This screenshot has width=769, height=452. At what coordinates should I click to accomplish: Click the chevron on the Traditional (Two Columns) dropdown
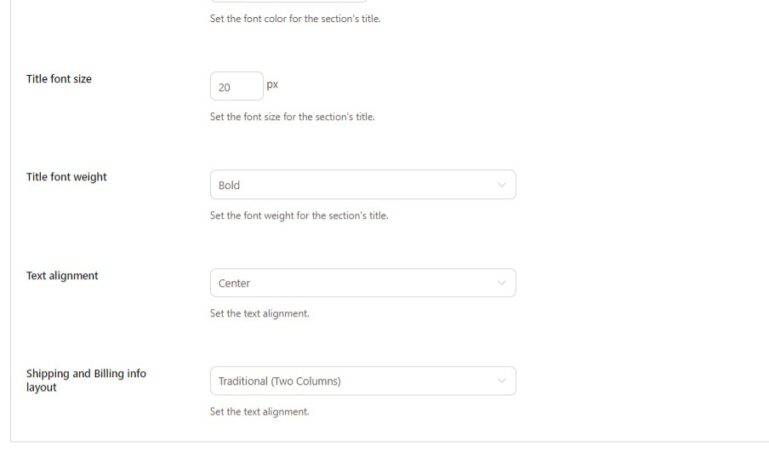(501, 381)
